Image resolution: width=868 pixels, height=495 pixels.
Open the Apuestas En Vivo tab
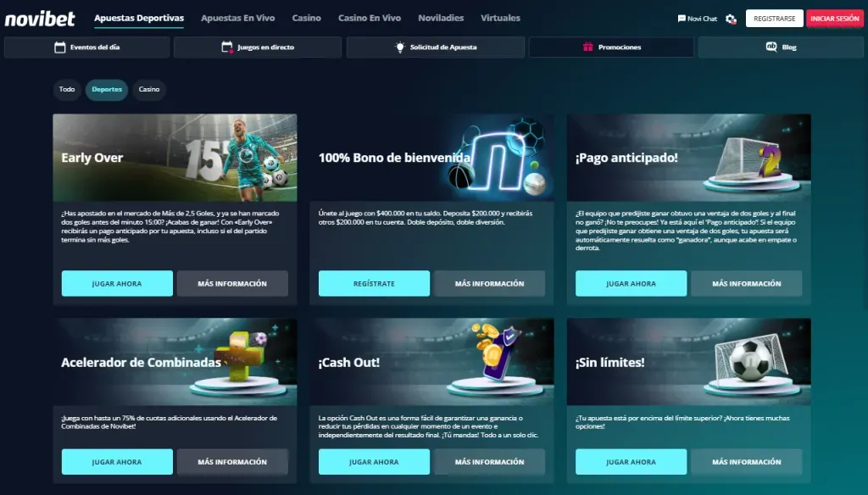(x=238, y=18)
